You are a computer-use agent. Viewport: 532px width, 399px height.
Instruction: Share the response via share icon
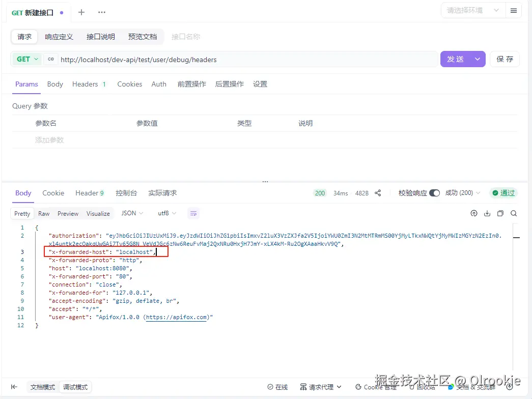tap(378, 193)
